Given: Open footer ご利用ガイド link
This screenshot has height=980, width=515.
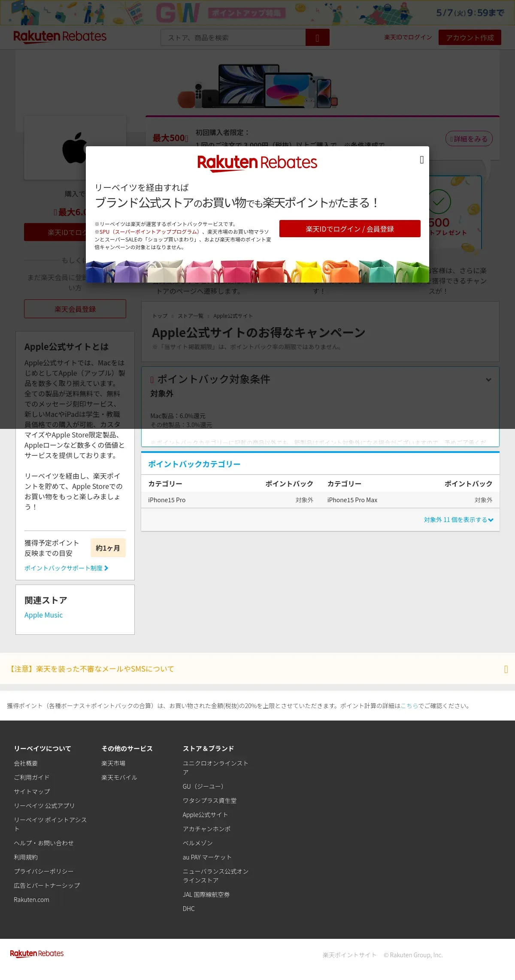Looking at the screenshot, I should tap(32, 778).
